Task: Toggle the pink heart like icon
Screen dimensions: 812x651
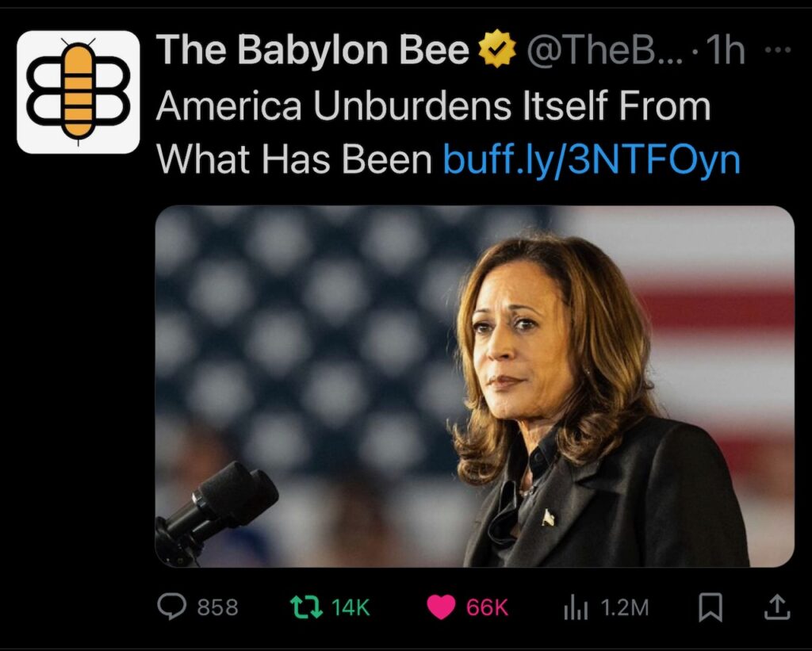Action: 441,607
